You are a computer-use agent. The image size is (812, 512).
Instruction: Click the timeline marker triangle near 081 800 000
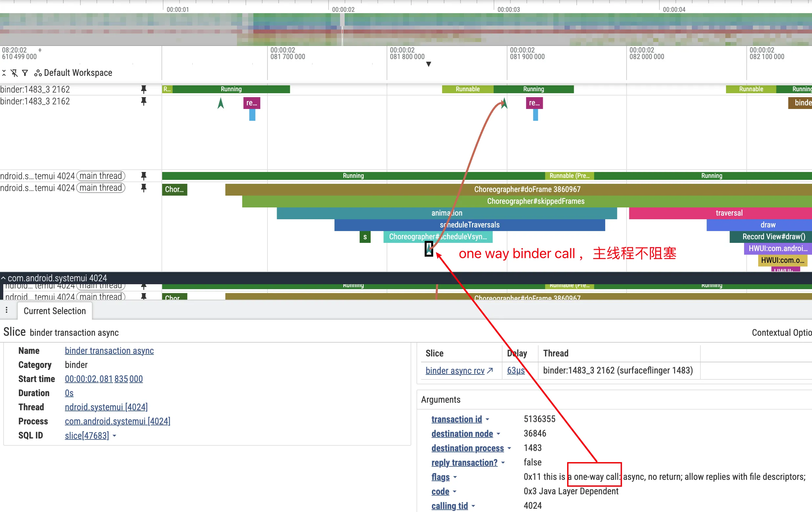(x=429, y=64)
